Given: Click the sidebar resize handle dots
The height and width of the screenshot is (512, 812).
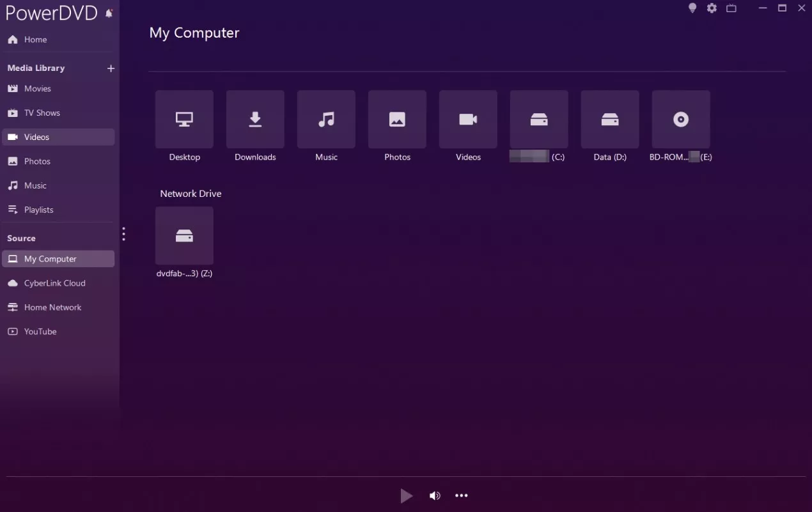Looking at the screenshot, I should pos(123,234).
